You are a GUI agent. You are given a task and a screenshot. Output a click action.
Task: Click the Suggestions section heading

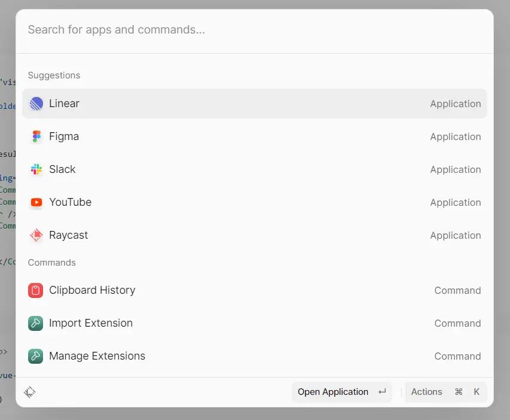54,75
